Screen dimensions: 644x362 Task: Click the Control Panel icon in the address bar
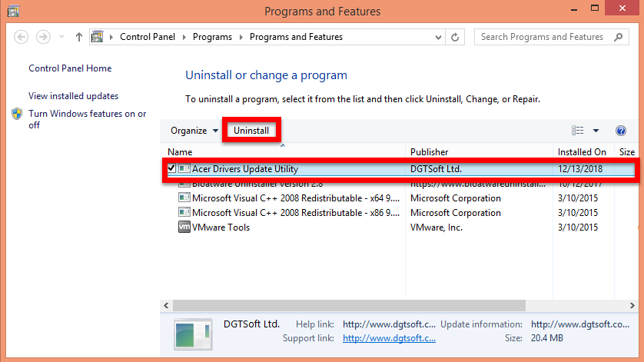pyautogui.click(x=98, y=37)
